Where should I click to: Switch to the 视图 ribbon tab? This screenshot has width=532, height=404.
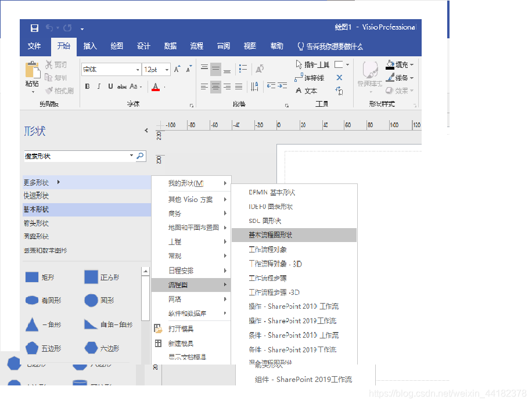pyautogui.click(x=250, y=46)
